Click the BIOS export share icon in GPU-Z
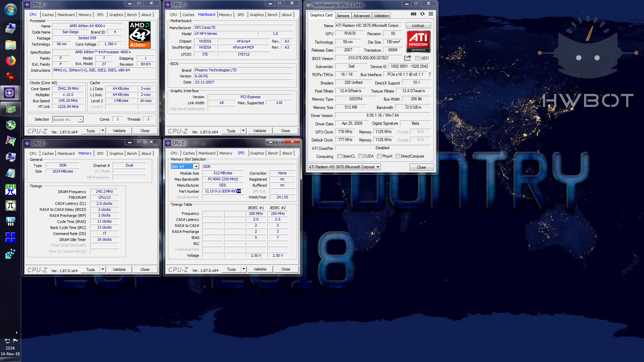Image resolution: width=644 pixels, height=362 pixels. tap(408, 58)
